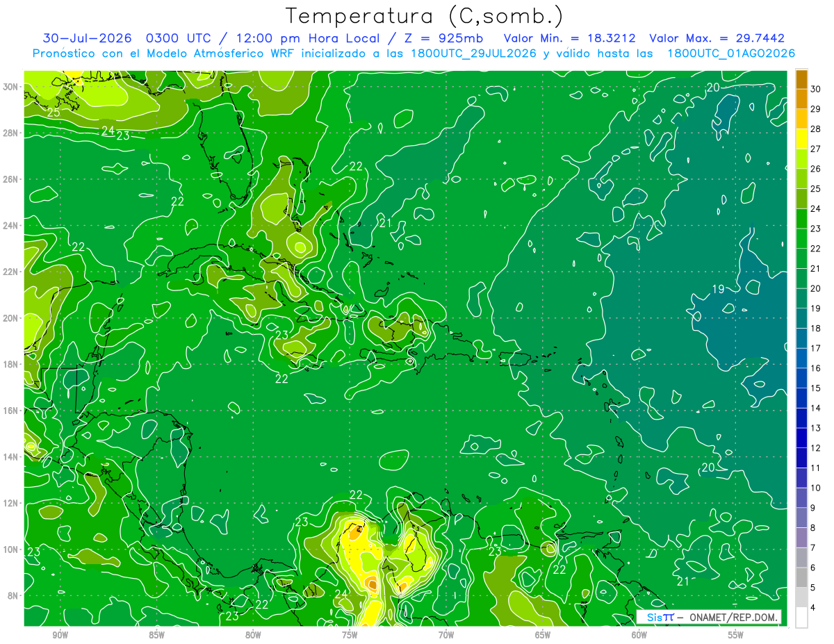Click the 'Z = 925mb' level text

(443, 39)
